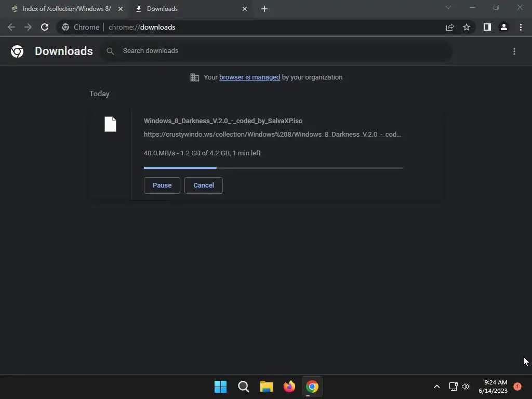The width and height of the screenshot is (532, 399).
Task: Minimize the Chrome window
Action: coord(472,7)
